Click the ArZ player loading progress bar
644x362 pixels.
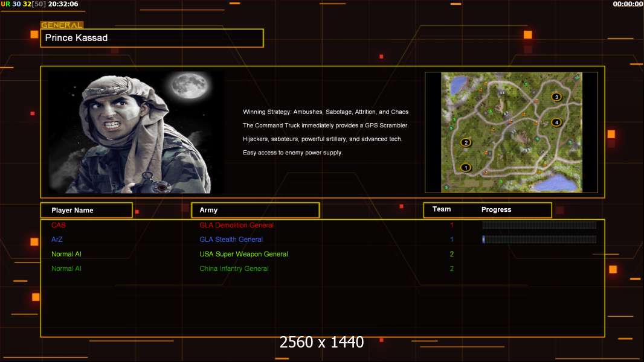(x=539, y=240)
